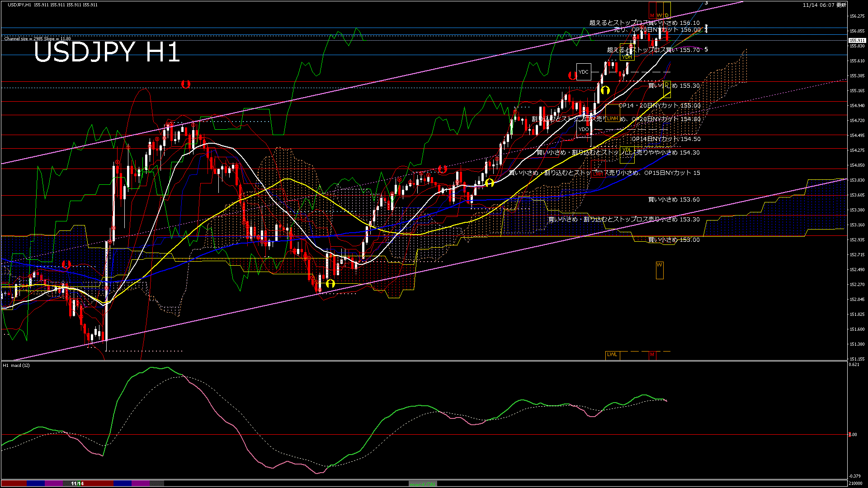Click the red arrow marker beside YDC
The image size is (868, 488).
tap(572, 76)
